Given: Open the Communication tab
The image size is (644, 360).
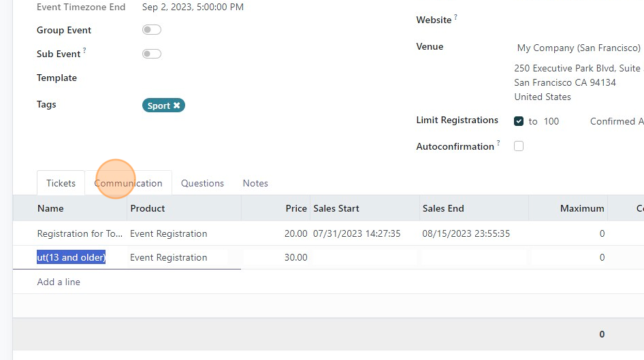Looking at the screenshot, I should click(x=128, y=183).
